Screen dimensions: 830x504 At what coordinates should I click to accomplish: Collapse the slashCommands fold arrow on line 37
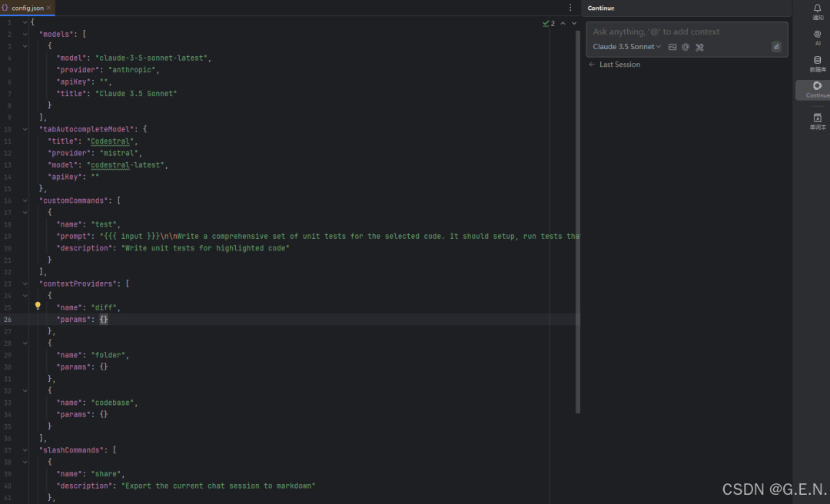24,449
